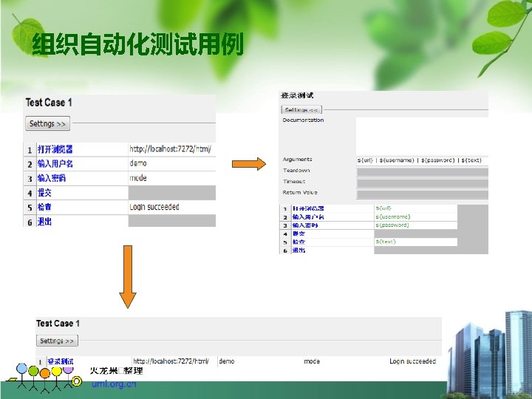This screenshot has width=532, height=399.
Task: Click the grey empty cell beside 退出 in Test Case 1
Action: [x=172, y=221]
